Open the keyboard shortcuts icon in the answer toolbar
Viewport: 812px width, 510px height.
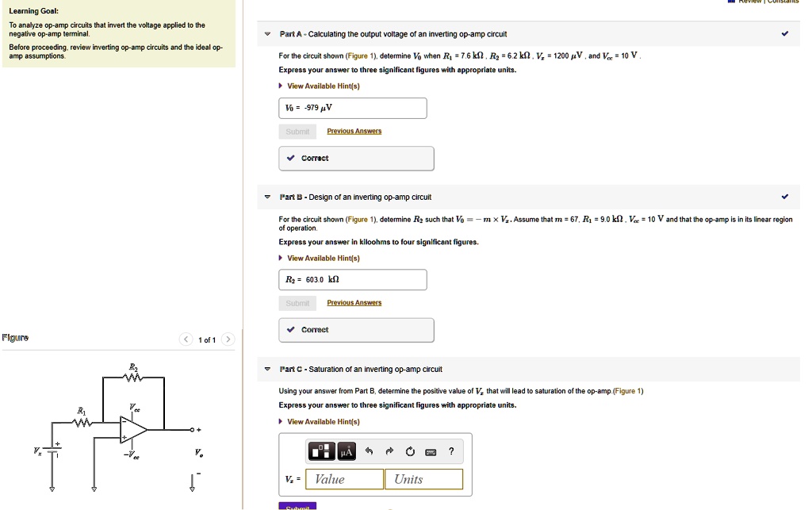431,451
